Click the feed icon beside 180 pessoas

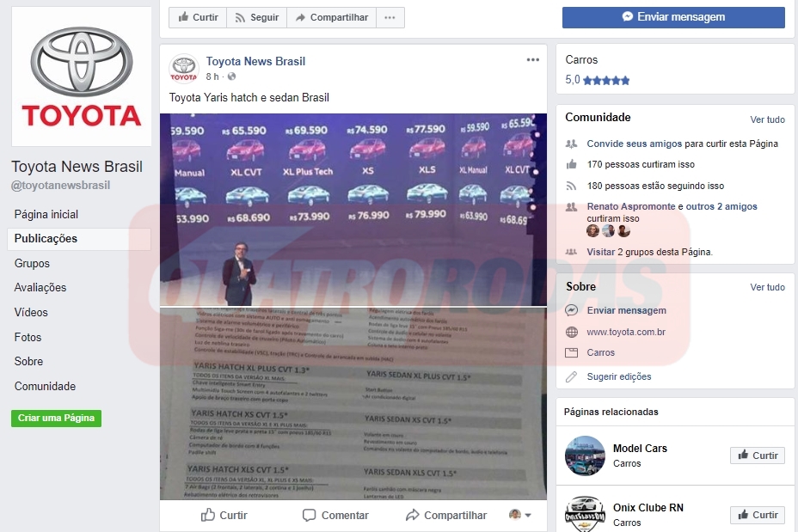tap(572, 187)
